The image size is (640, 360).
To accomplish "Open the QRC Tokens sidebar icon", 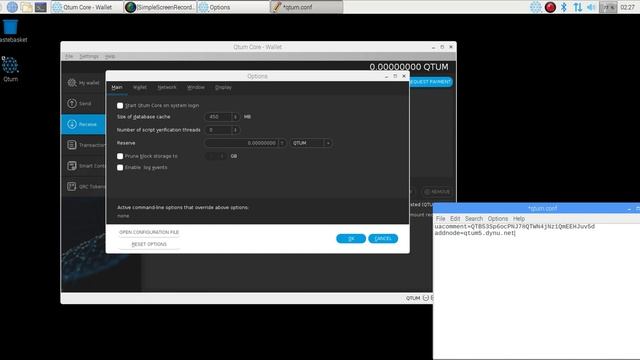I will click(72, 187).
